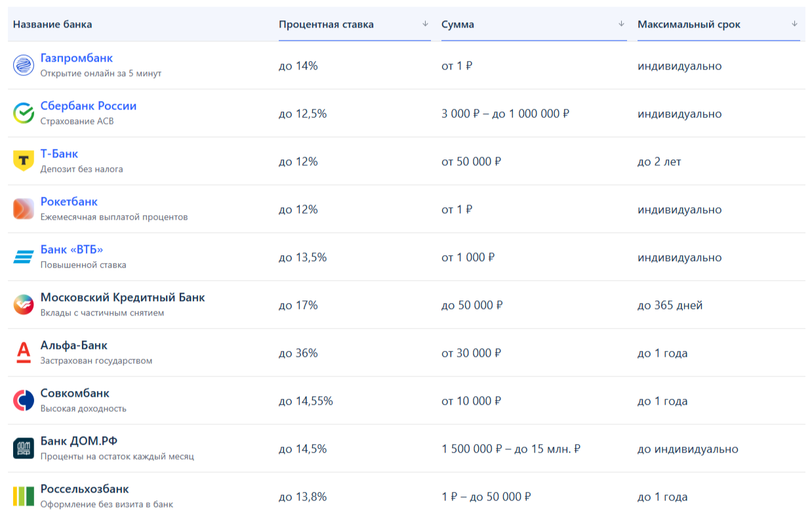Click the yellow Т-Банк shield logo
The height and width of the screenshot is (530, 812).
point(24,161)
